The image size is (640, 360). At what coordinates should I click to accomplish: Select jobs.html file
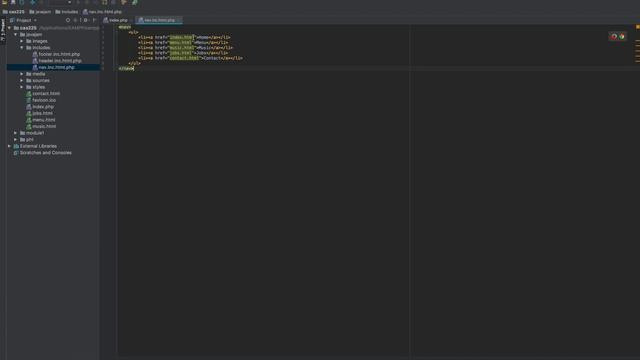(x=39, y=113)
